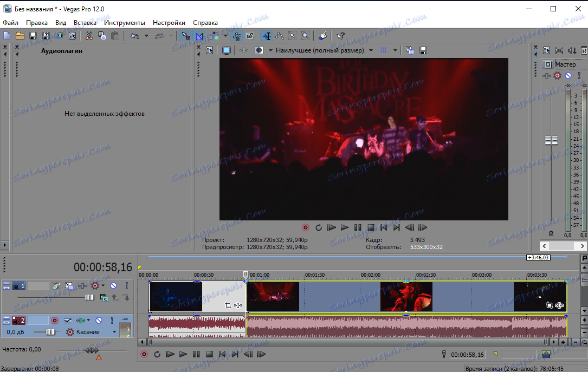Click the volume slider on audio track 2

(51, 332)
